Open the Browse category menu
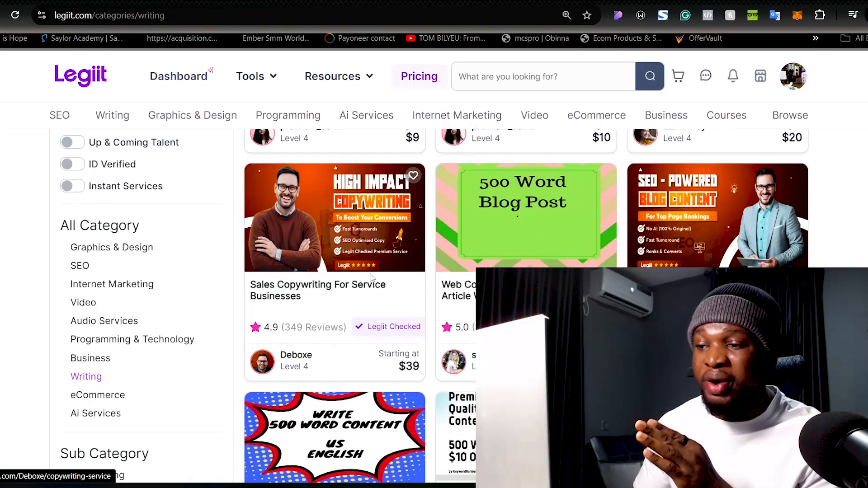 tap(790, 115)
